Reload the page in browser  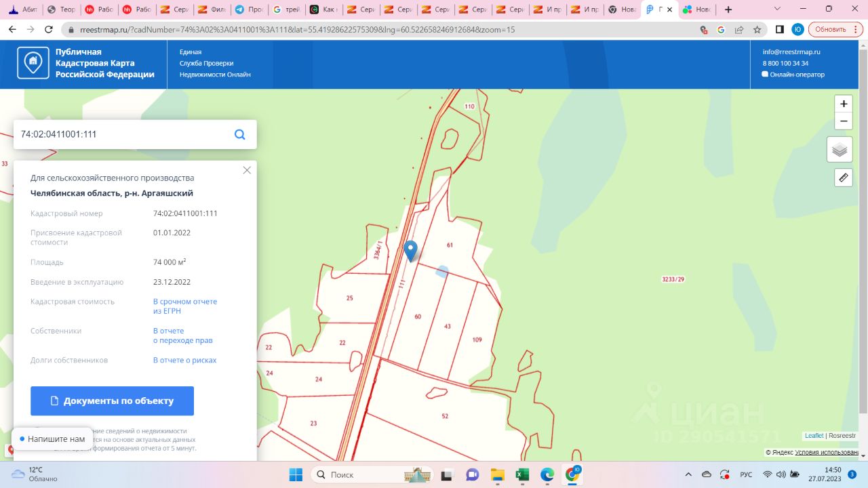49,30
